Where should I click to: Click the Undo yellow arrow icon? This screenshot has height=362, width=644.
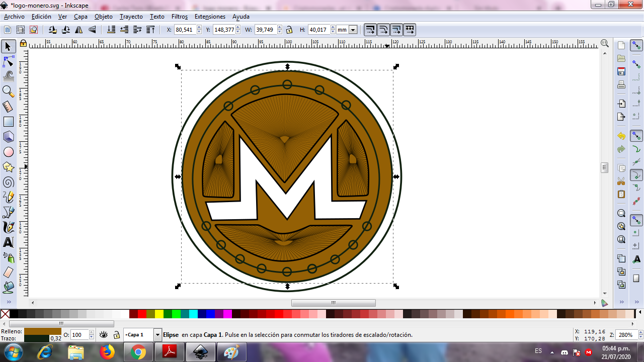tap(621, 136)
